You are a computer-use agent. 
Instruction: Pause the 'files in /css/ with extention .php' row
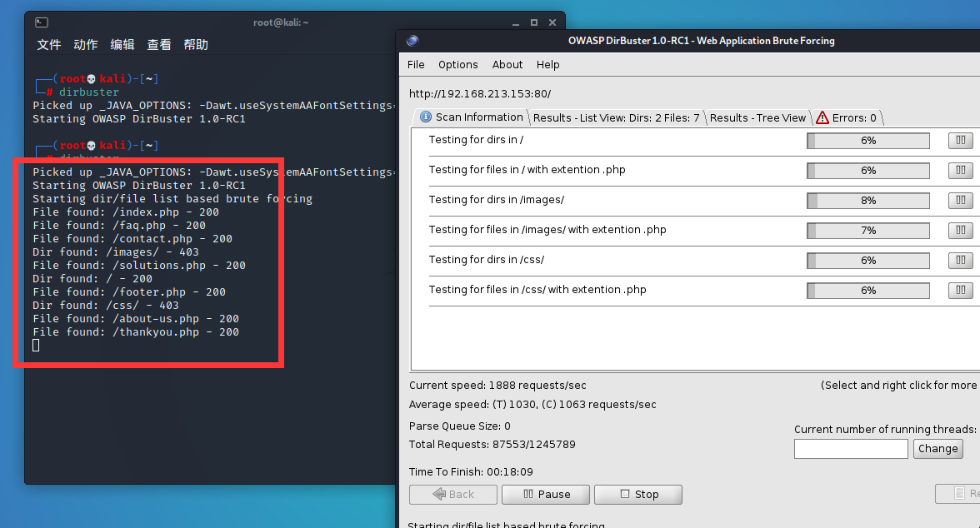(x=960, y=291)
